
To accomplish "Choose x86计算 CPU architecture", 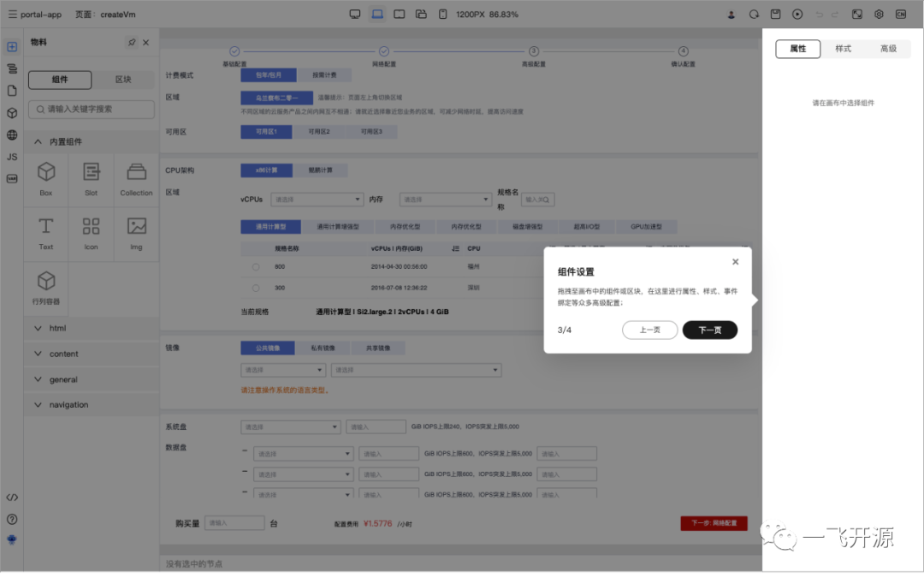I will pos(266,170).
